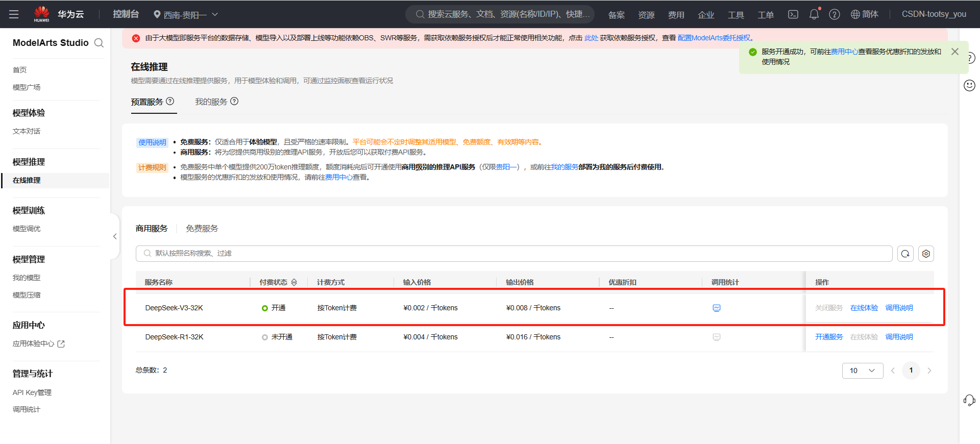Open 模型广场 in sidebar
The width and height of the screenshot is (980, 444).
[27, 87]
